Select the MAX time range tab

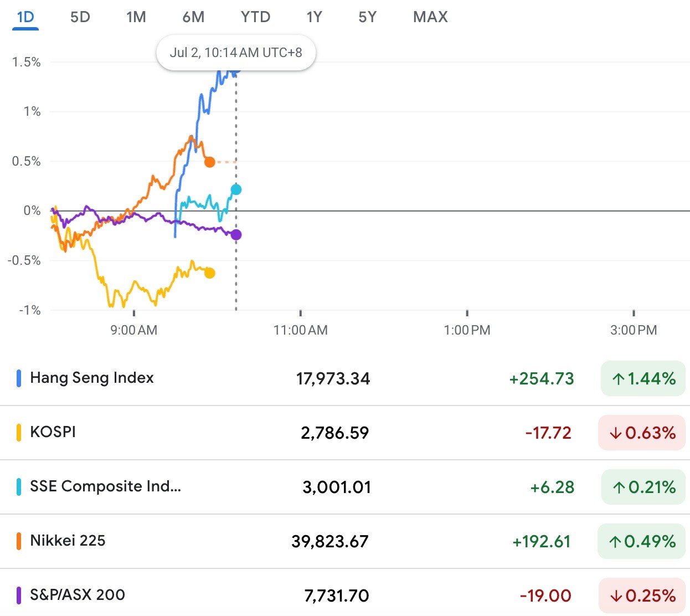(430, 17)
